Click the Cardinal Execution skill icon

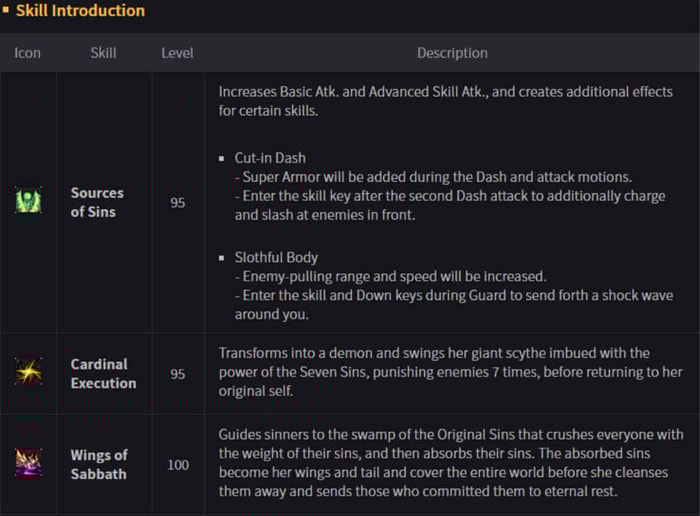pos(29,371)
